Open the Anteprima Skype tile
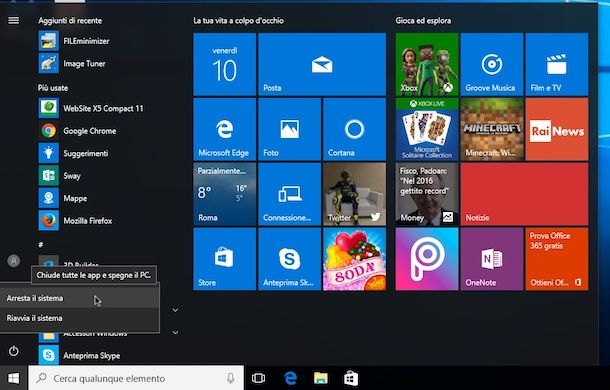The image size is (610, 390). pos(289,259)
